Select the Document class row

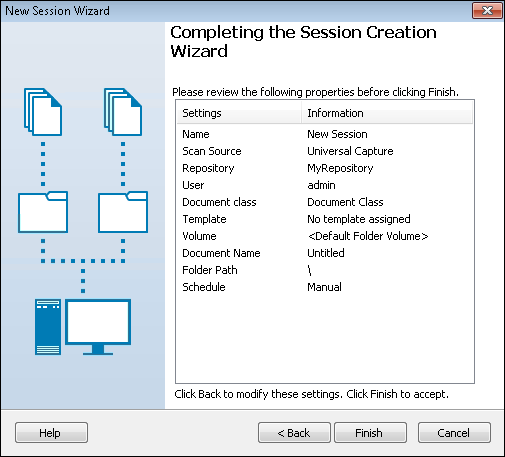[x=325, y=202]
